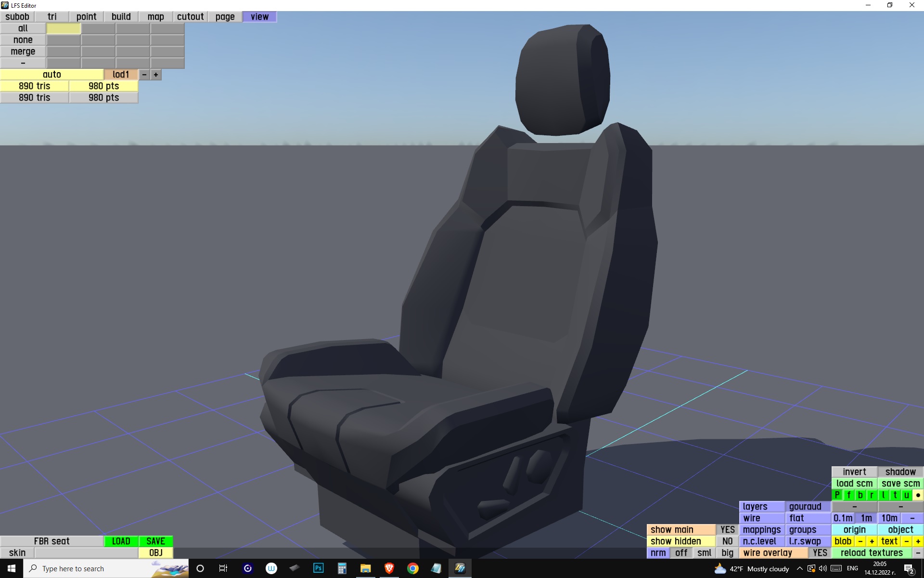Image resolution: width=924 pixels, height=578 pixels.
Task: Decrease LOD with the minus button
Action: click(x=144, y=75)
